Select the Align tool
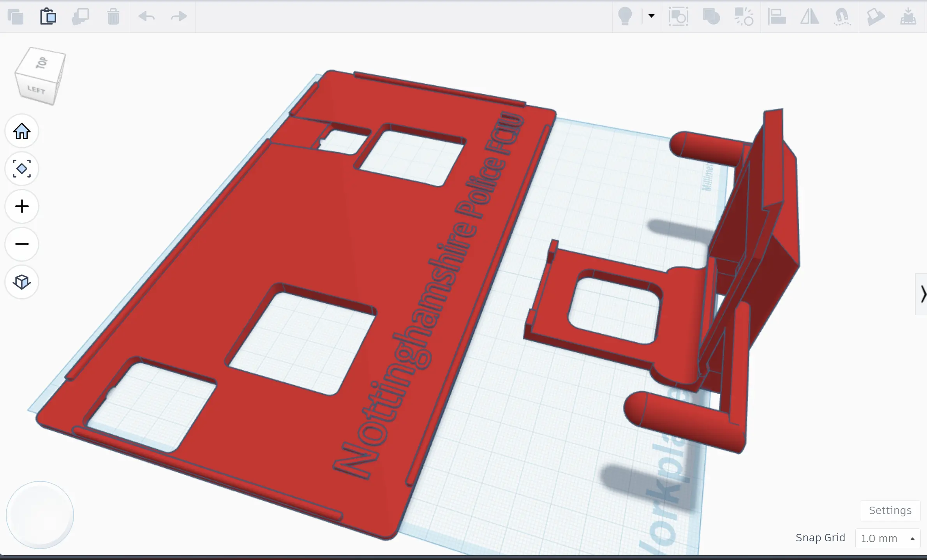Image resolution: width=927 pixels, height=560 pixels. [x=777, y=17]
